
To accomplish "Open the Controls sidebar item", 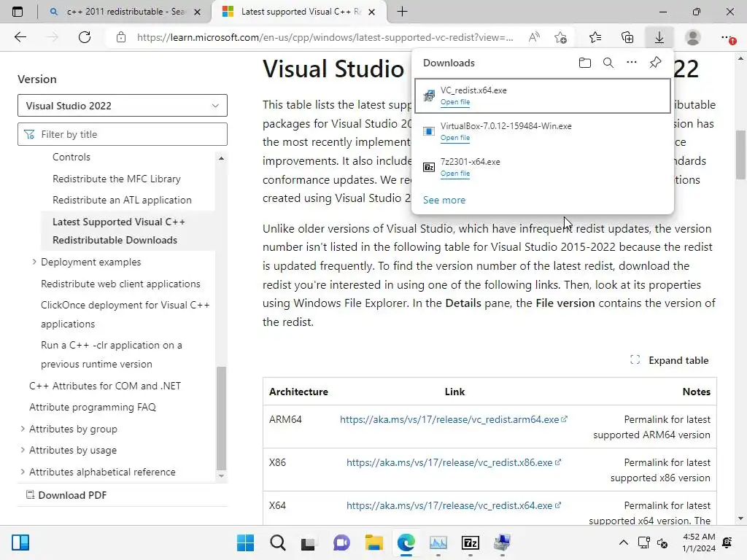I will coord(71,157).
